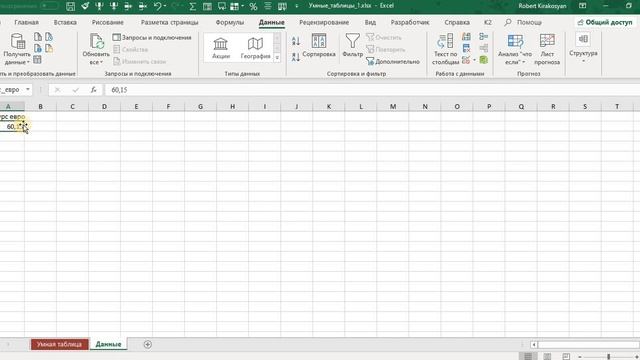This screenshot has height=360, width=640.
Task: Open the Разметка страницы tab
Action: (x=169, y=22)
